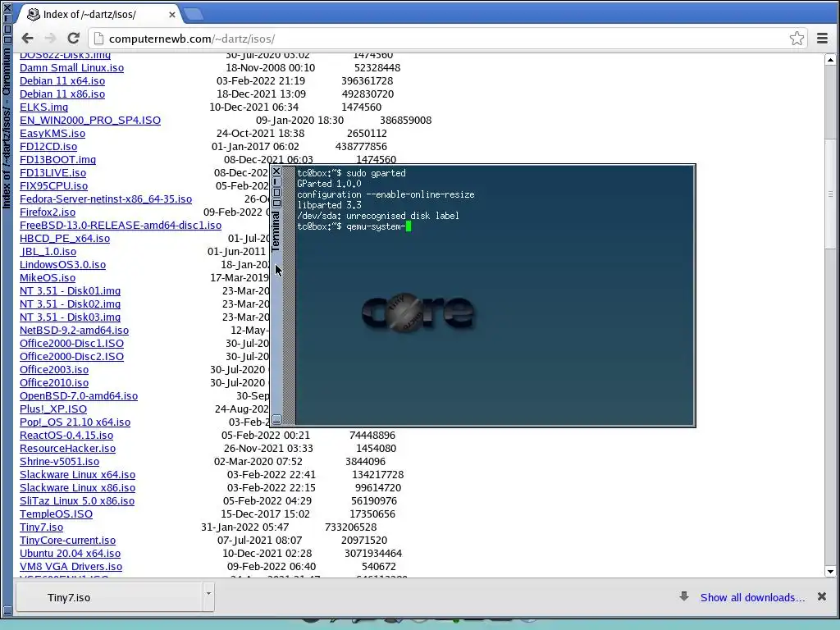Click the qemu-system- command line in Terminal

tap(354, 226)
